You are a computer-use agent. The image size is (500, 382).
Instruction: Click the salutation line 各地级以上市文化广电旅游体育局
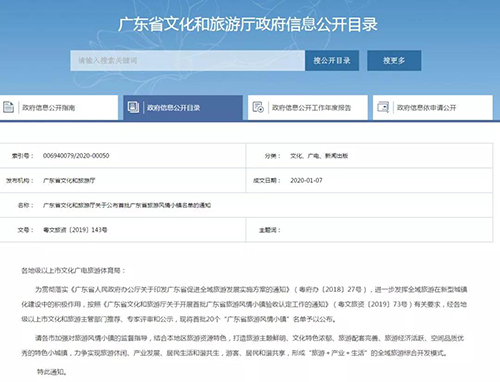73,270
